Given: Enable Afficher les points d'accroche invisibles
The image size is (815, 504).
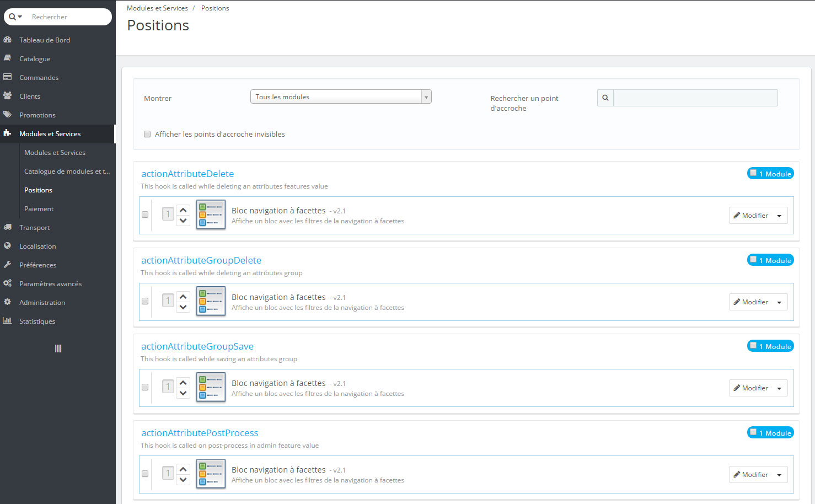Looking at the screenshot, I should point(147,134).
